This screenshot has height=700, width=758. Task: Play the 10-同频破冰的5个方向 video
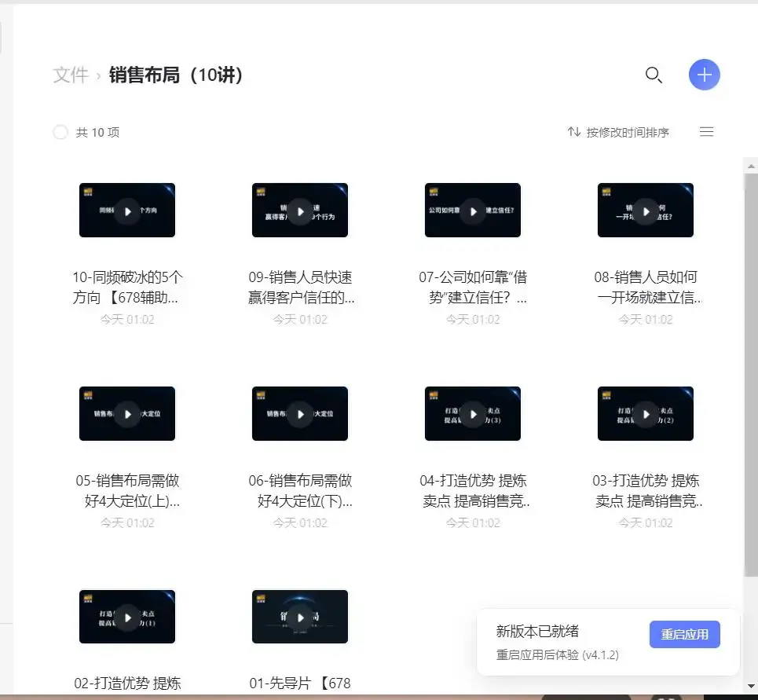[x=127, y=210]
